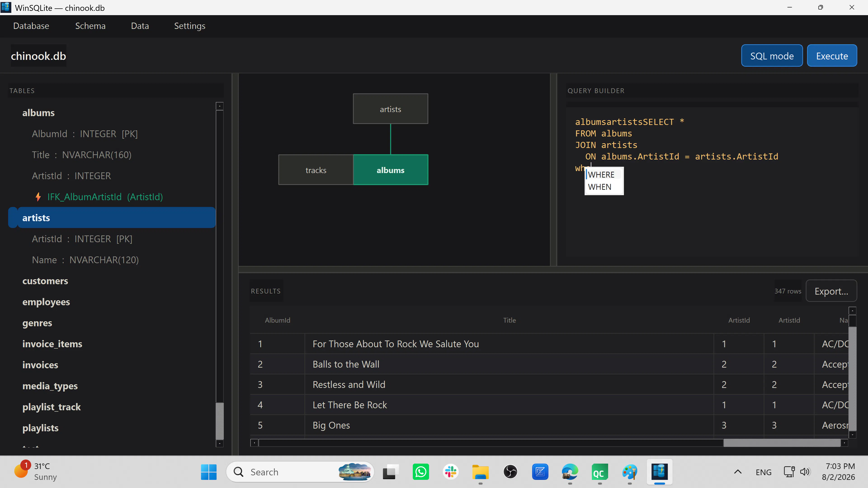Expand the playlist_track table
Screen dimensions: 868x488
[52, 407]
